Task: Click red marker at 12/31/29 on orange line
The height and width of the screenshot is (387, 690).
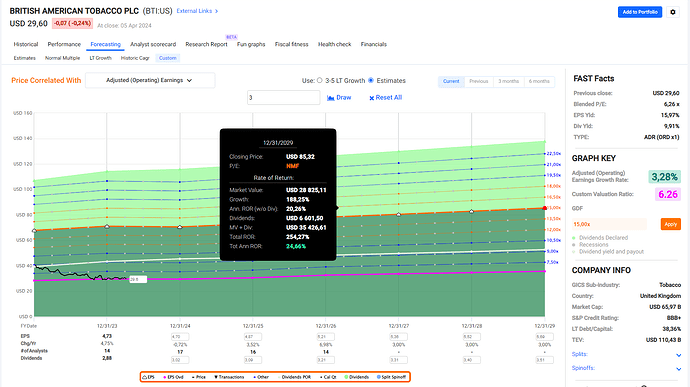Action: click(545, 208)
